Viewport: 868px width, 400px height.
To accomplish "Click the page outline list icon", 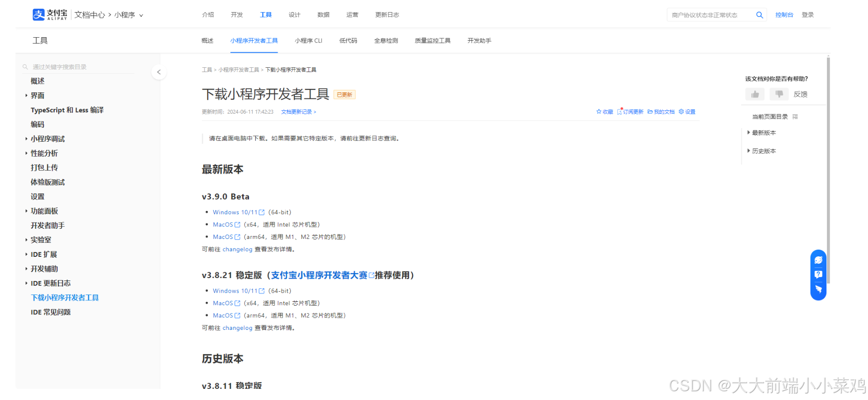I will (x=795, y=117).
